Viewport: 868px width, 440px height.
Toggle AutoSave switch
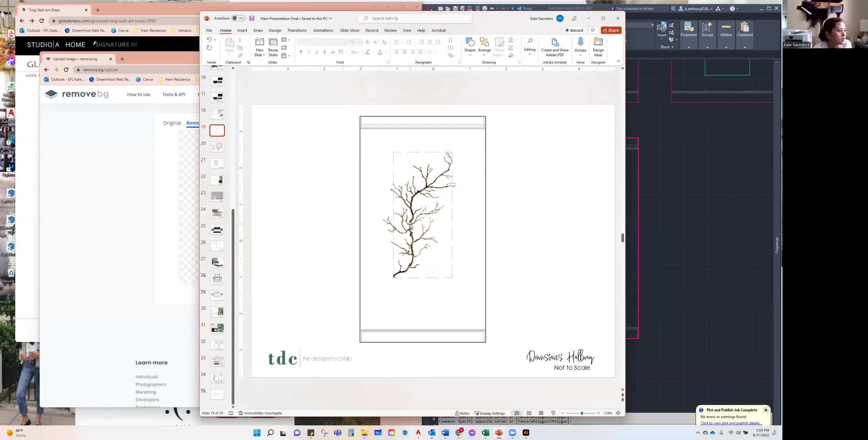[x=238, y=18]
